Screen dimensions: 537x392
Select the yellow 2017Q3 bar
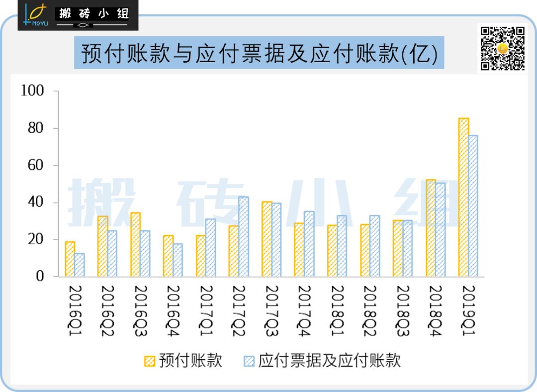(267, 239)
